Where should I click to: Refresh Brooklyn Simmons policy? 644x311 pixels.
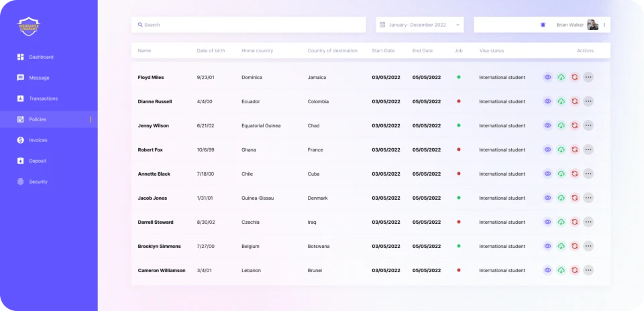point(575,246)
